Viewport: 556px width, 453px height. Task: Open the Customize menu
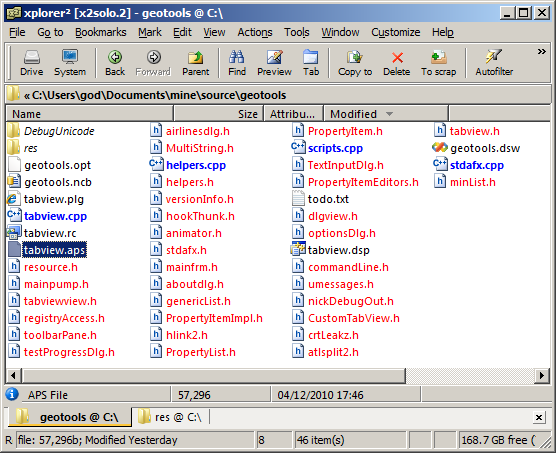pyautogui.click(x=396, y=32)
